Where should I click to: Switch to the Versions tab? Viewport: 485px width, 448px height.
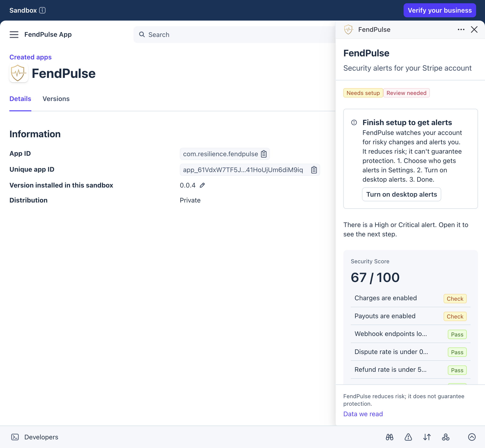click(56, 99)
